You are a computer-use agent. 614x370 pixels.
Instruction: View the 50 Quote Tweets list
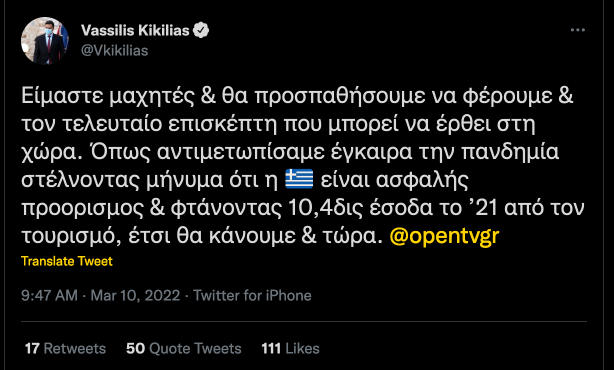click(x=184, y=348)
